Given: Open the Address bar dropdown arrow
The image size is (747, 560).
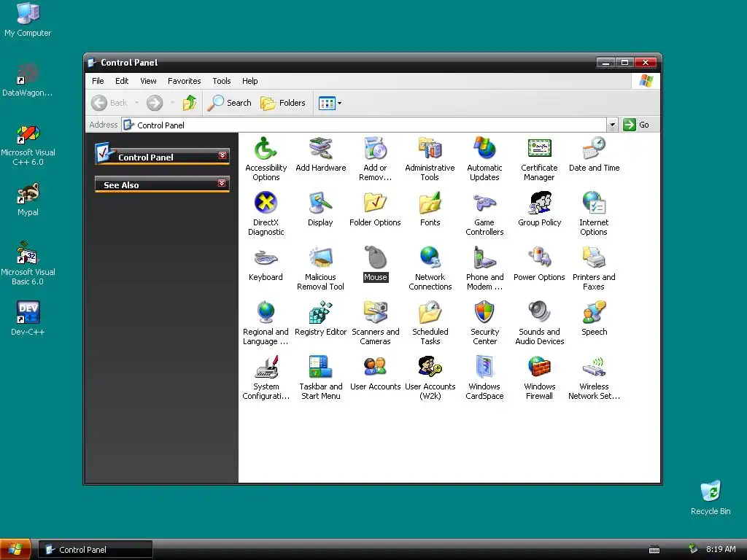Looking at the screenshot, I should pos(612,125).
